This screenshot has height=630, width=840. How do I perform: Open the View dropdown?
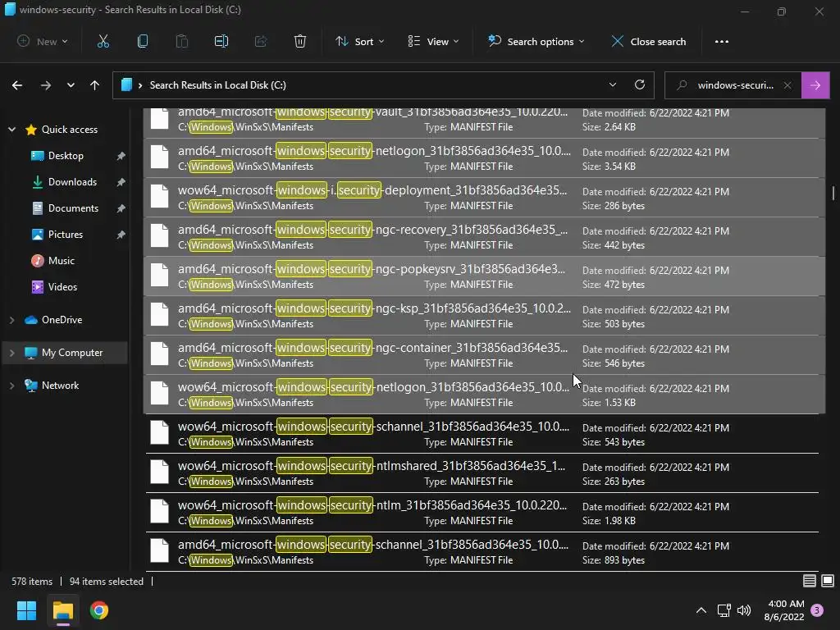point(433,41)
